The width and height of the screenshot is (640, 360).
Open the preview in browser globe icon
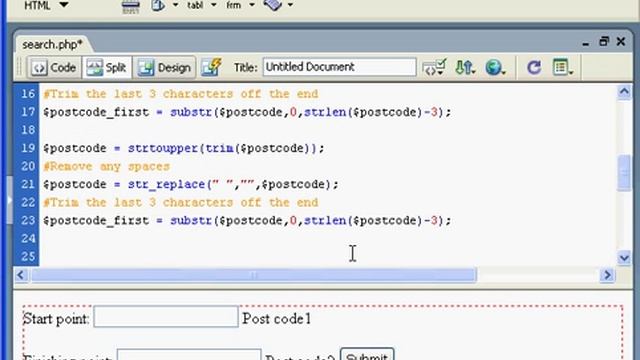495,67
